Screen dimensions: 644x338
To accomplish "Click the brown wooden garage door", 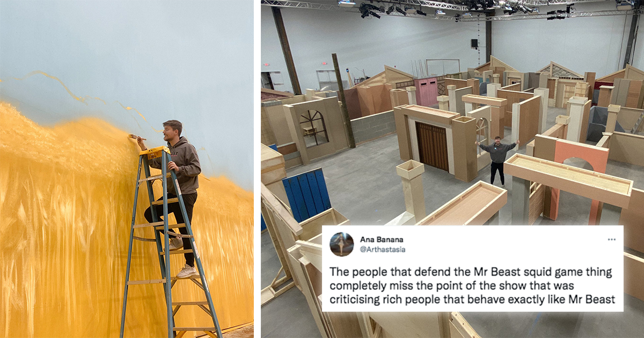I will [431, 146].
